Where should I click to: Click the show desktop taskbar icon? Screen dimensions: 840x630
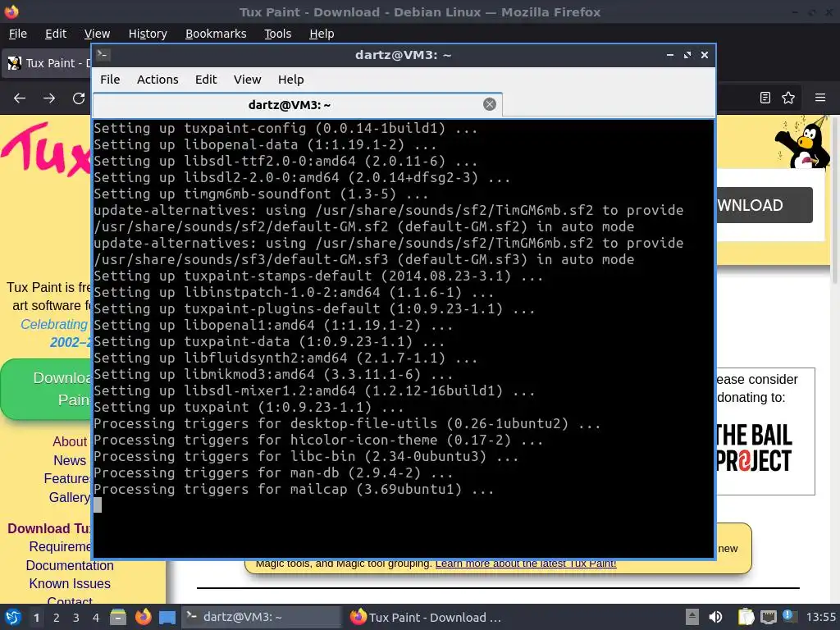(167, 617)
